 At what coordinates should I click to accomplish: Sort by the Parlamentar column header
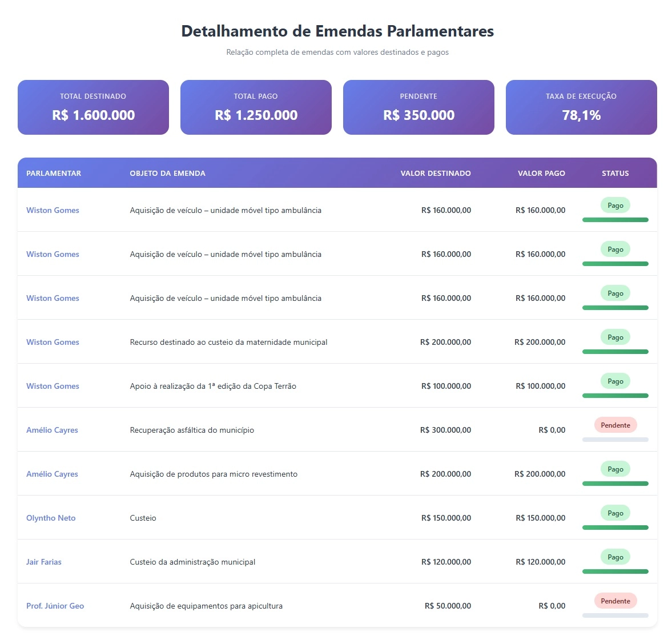point(54,173)
